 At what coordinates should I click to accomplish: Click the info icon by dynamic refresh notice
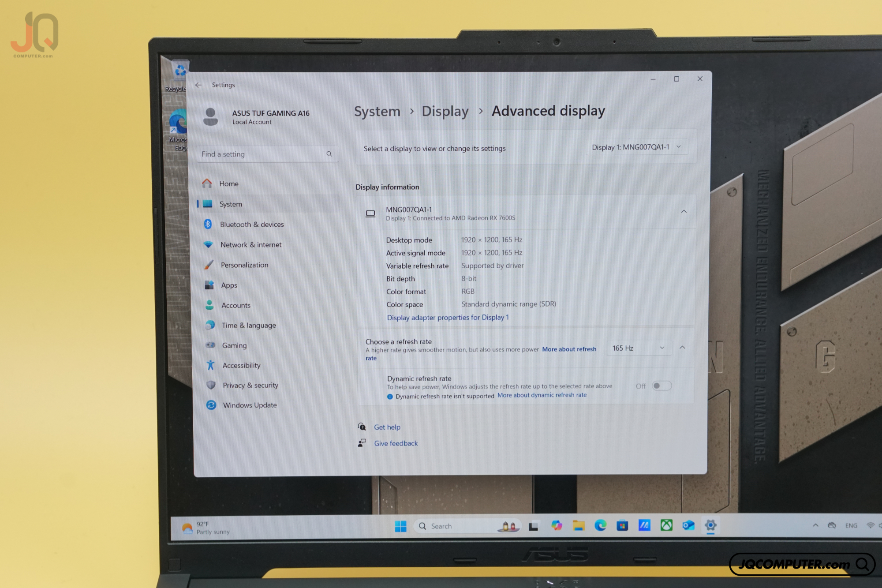pyautogui.click(x=390, y=397)
